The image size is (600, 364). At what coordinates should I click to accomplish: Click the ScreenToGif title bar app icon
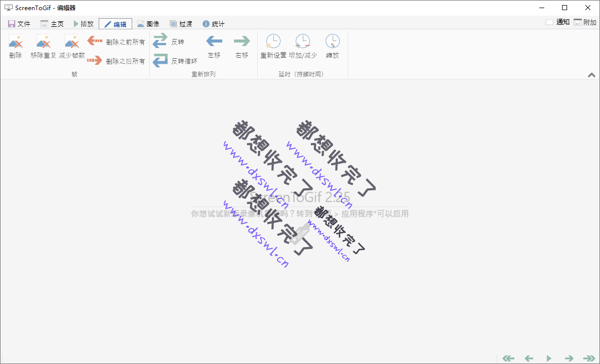[9, 8]
